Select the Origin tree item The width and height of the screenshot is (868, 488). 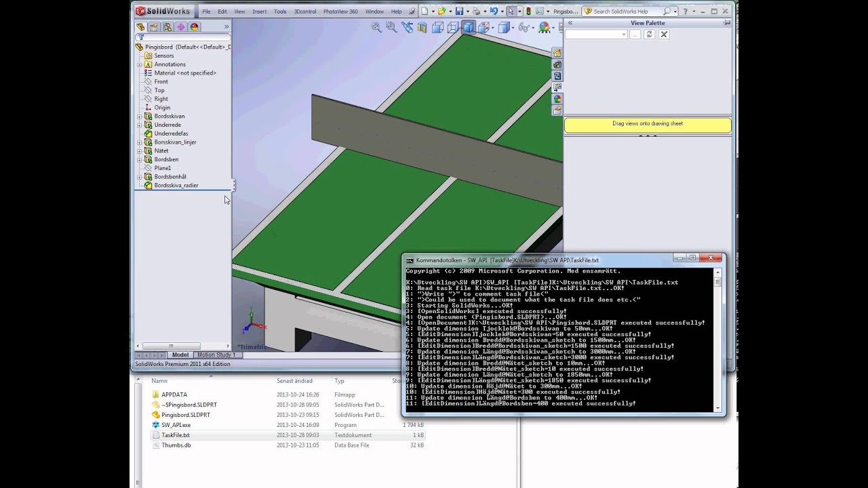pyautogui.click(x=157, y=107)
